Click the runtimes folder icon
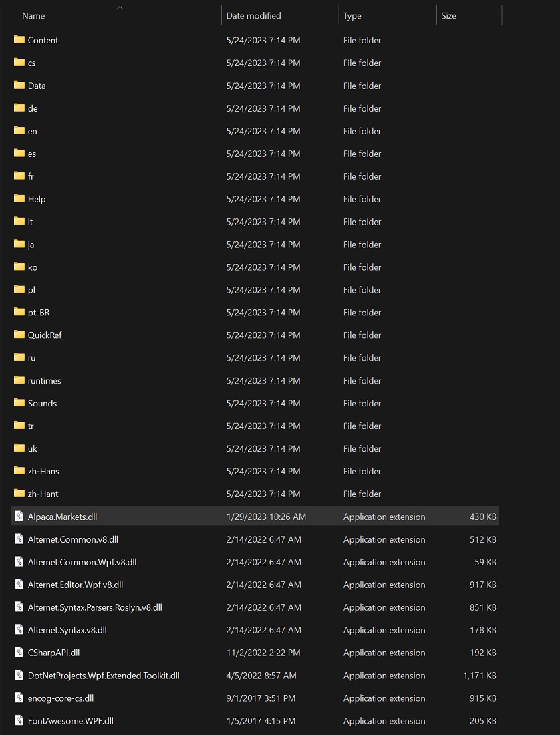This screenshot has height=735, width=560. 19,380
